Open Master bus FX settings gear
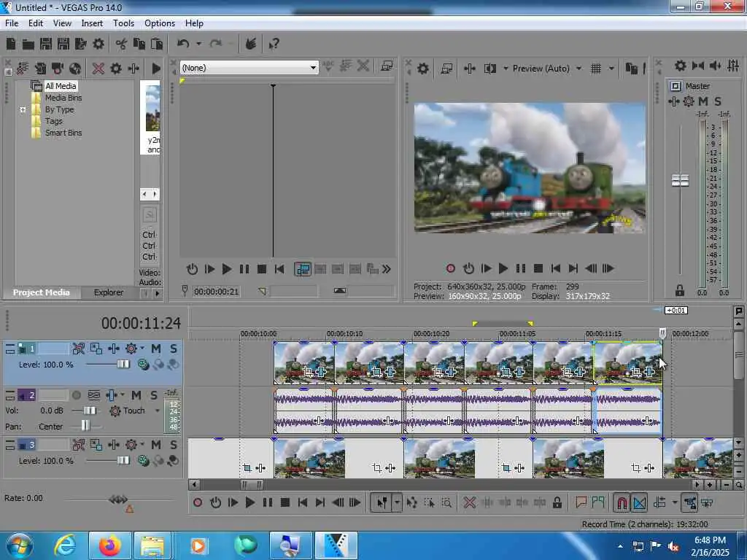Screen dimensions: 747x560 coord(681,66)
